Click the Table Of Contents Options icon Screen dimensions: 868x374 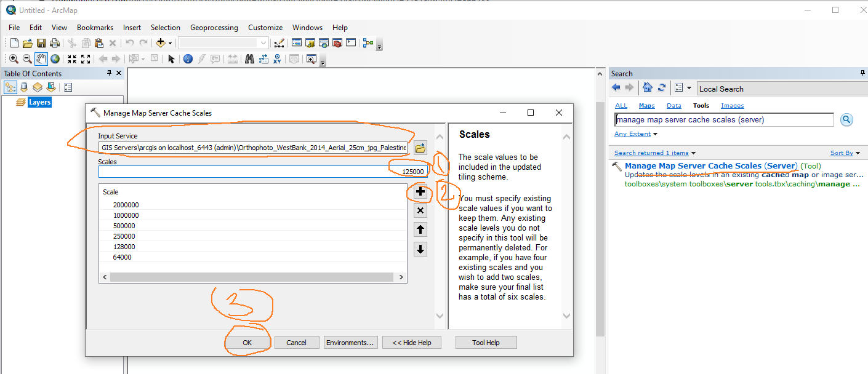68,87
